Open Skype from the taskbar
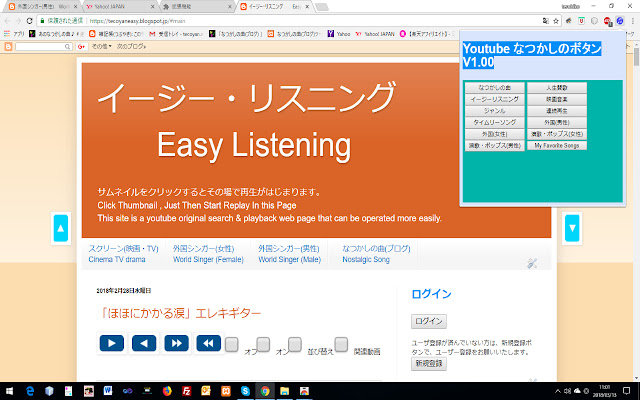 (245, 391)
